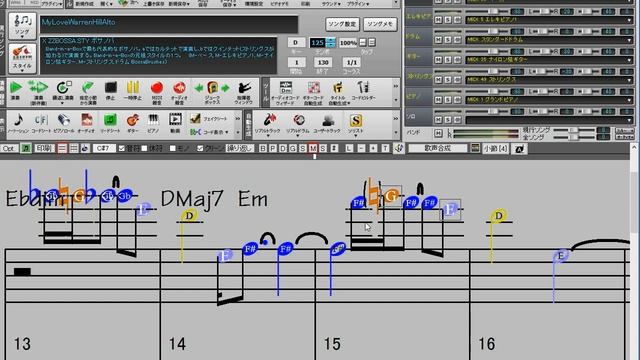The width and height of the screenshot is (640, 360).
Task: Open Nylon Guitar track instrument dropdown
Action: 630,60
